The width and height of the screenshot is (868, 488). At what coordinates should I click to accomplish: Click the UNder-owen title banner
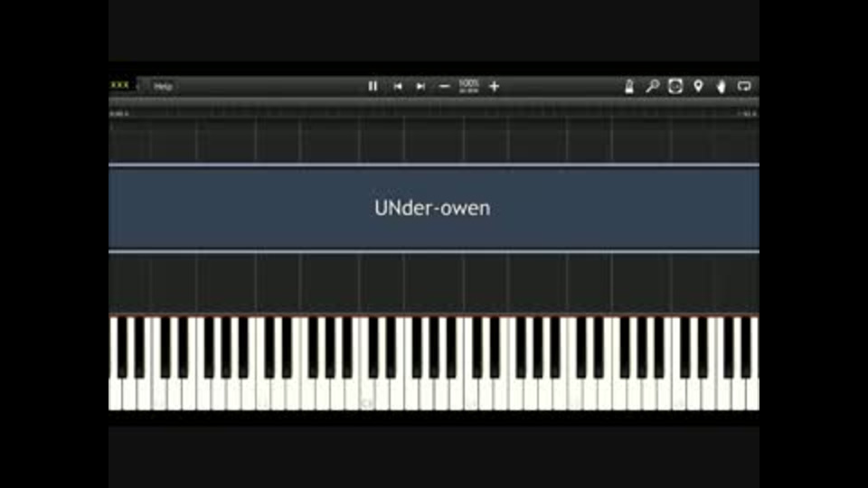pyautogui.click(x=434, y=208)
